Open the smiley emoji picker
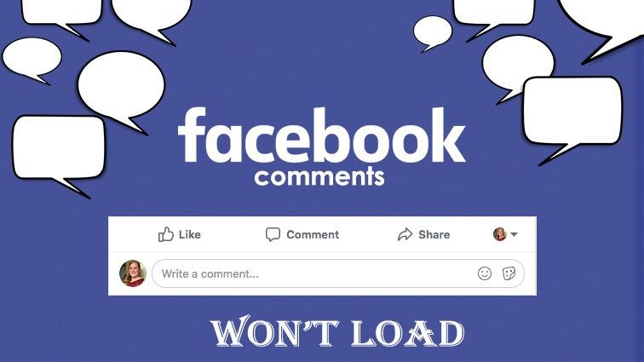Viewport: 644px width, 362px height. (485, 273)
